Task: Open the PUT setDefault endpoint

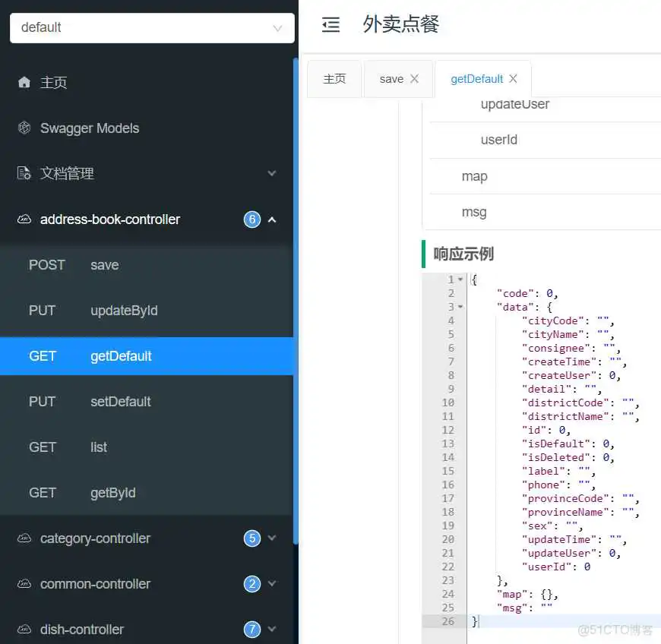Action: point(120,402)
